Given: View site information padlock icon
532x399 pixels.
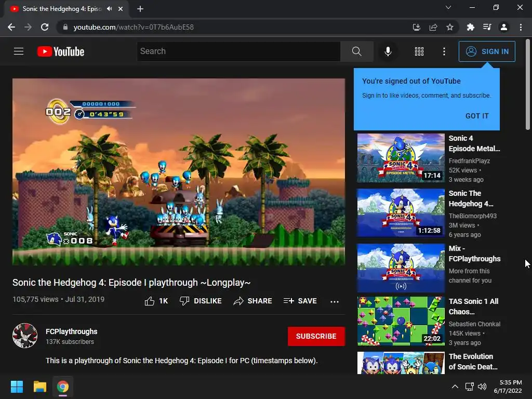Looking at the screenshot, I should click(x=65, y=27).
